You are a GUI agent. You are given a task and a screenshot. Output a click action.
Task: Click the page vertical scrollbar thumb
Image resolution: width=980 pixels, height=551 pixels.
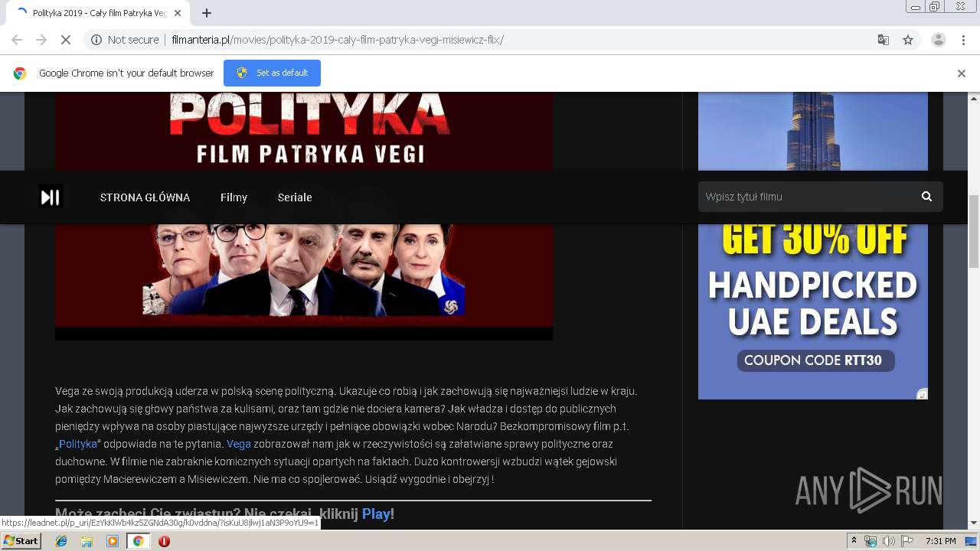974,231
